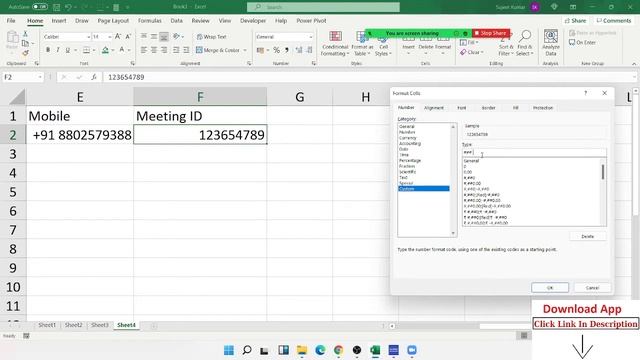The height and width of the screenshot is (360, 640).
Task: Click Decrease Indent icon
Action: 176,50
